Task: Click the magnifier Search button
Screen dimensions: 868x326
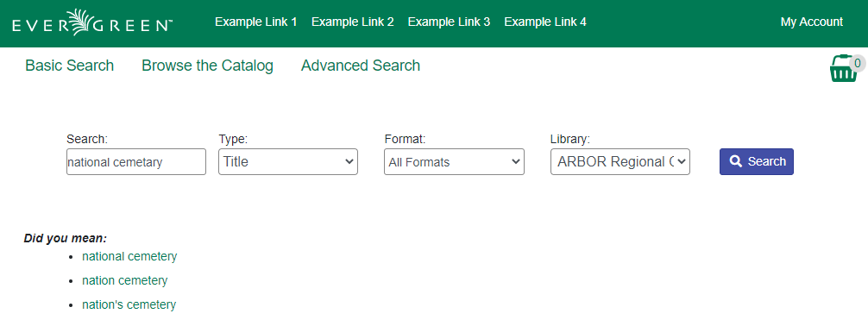Action: (x=756, y=161)
